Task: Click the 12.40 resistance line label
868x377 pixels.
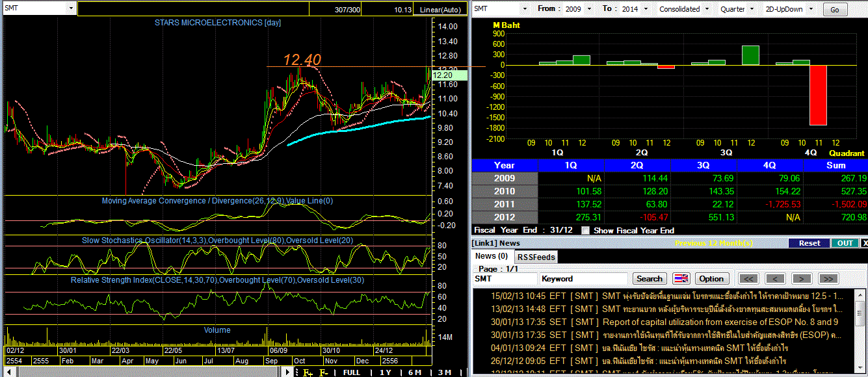Action: [302, 60]
